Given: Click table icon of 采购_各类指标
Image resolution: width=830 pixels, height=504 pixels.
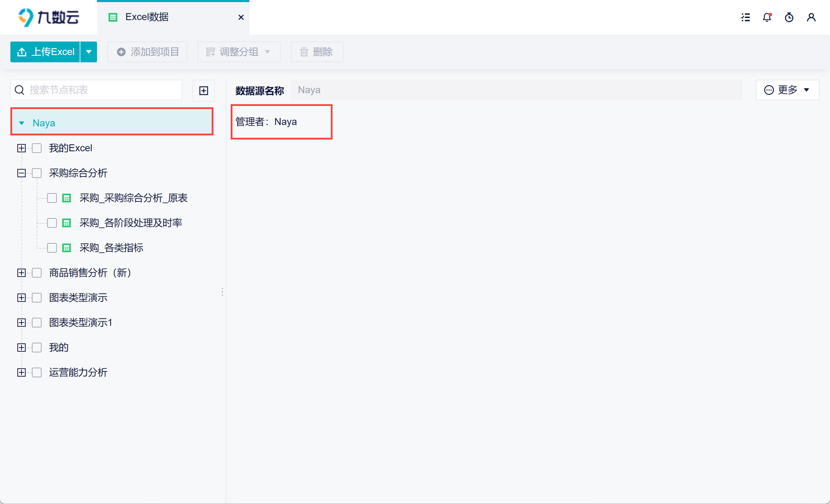Looking at the screenshot, I should coord(67,248).
